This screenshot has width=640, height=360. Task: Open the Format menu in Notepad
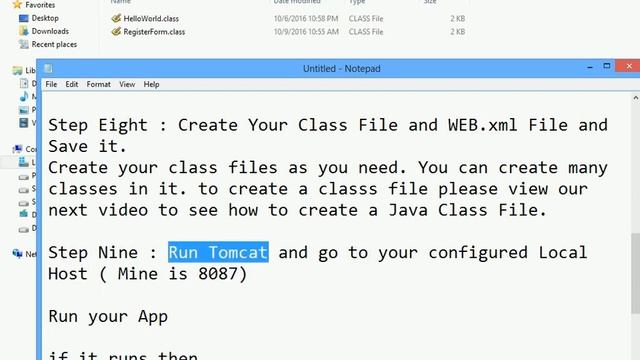click(98, 84)
